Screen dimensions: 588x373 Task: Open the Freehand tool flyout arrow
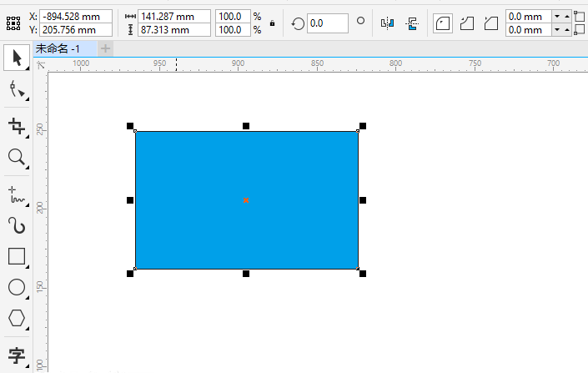click(27, 205)
